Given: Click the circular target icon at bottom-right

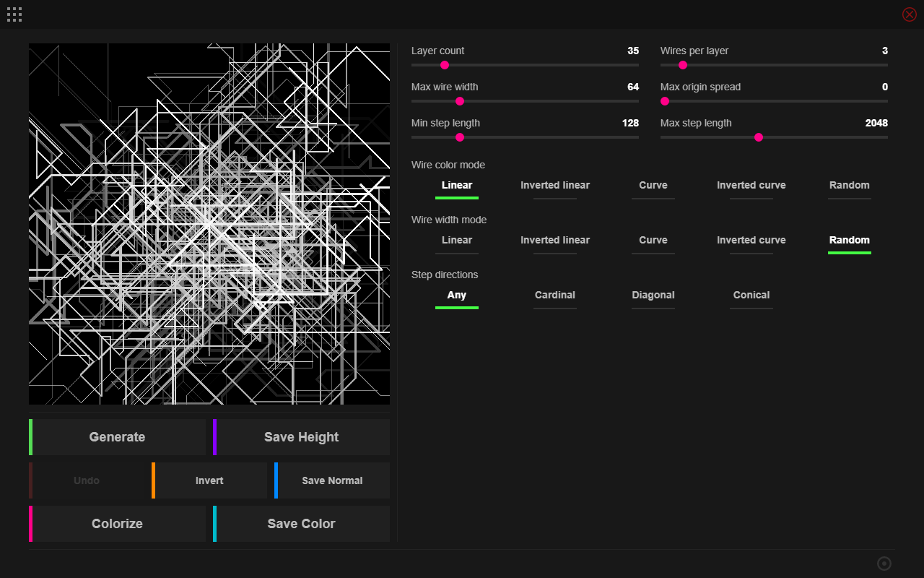Looking at the screenshot, I should coord(884,564).
